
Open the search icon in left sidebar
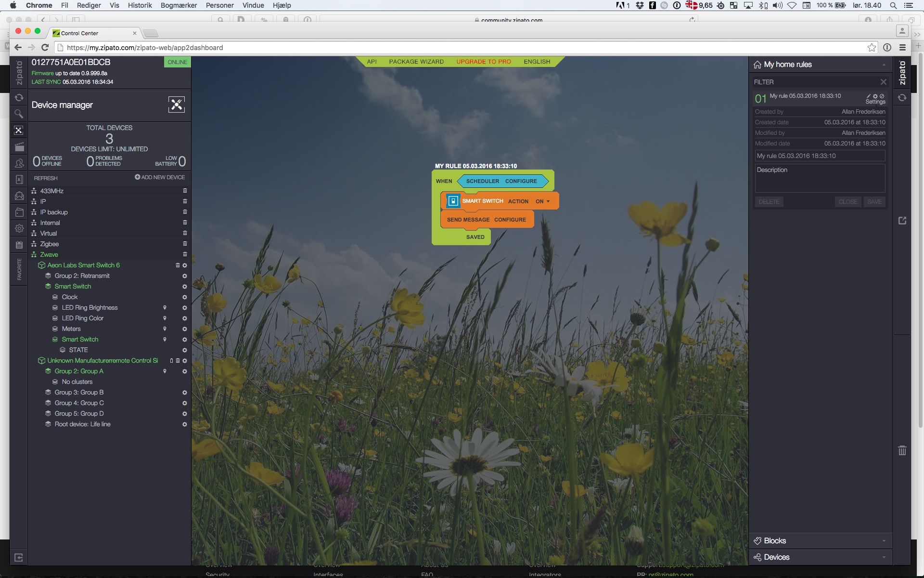19,114
